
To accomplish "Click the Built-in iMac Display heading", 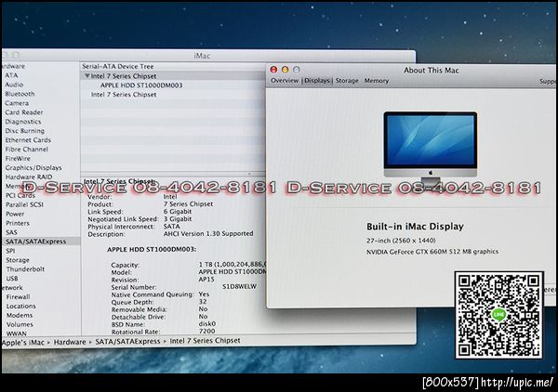I will tap(415, 227).
